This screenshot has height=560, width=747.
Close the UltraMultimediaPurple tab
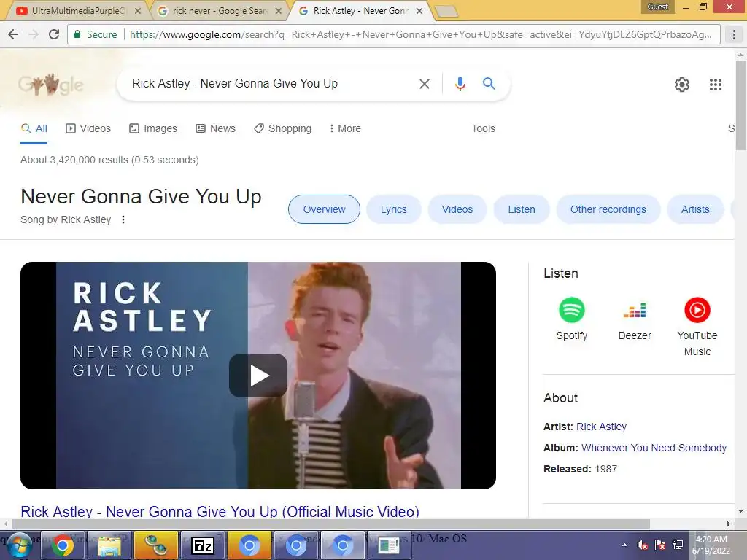coord(138,11)
